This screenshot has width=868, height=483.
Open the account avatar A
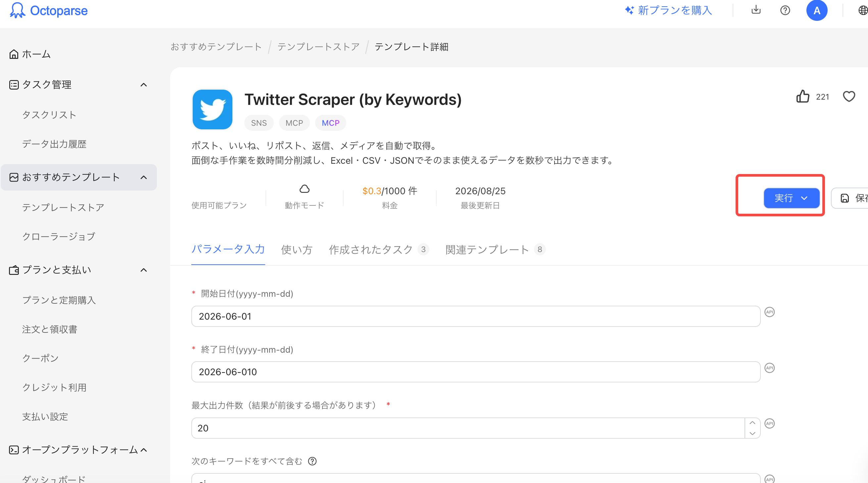[817, 11]
